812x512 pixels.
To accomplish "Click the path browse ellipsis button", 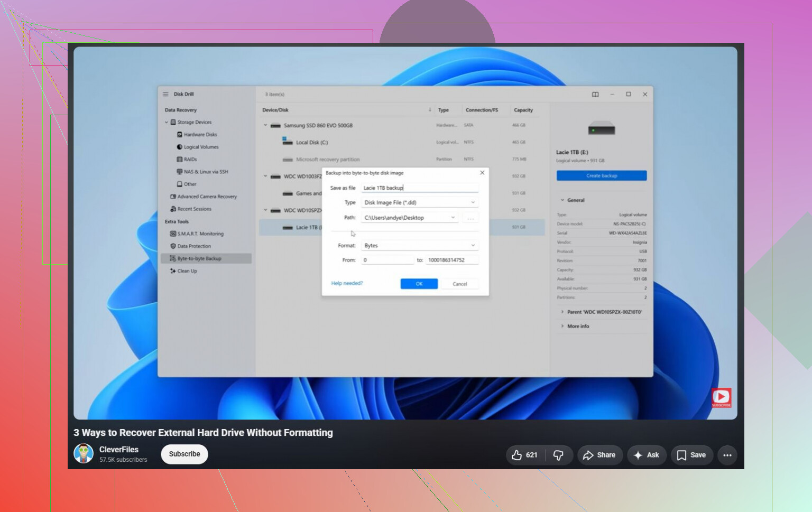I will [470, 218].
